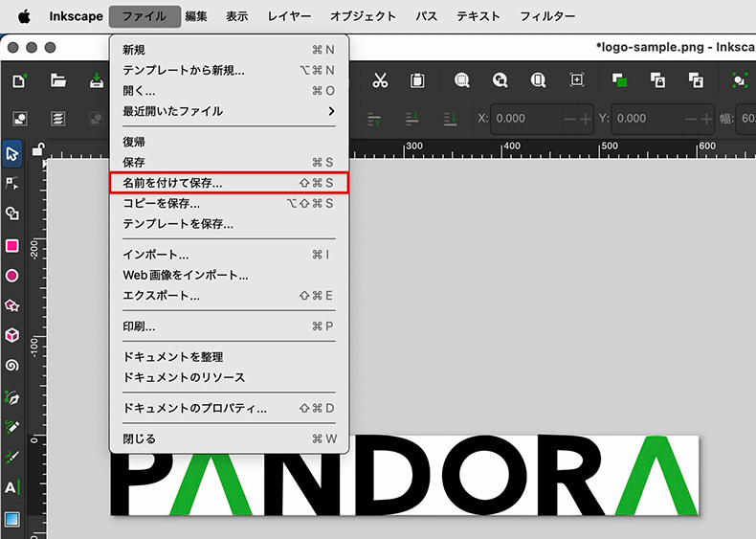
Task: Click the new document icon in toolbar
Action: pyautogui.click(x=19, y=80)
